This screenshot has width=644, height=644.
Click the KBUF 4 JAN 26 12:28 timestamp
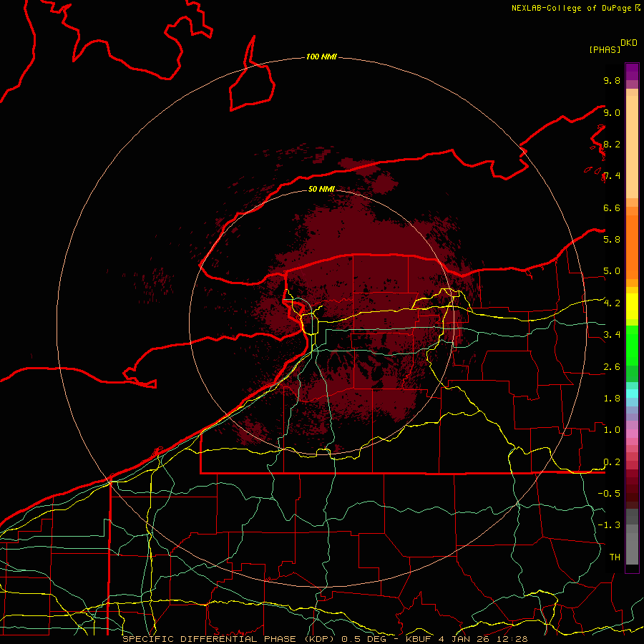coord(467,639)
